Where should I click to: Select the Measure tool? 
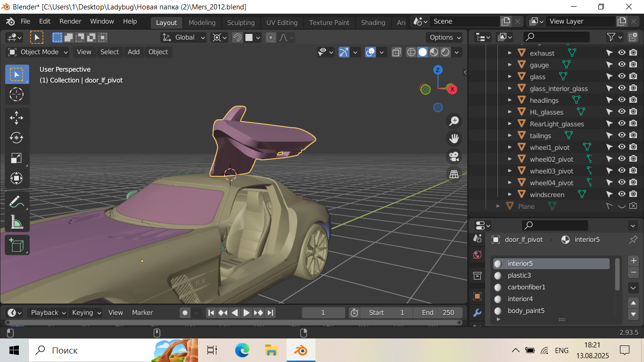coord(17,222)
